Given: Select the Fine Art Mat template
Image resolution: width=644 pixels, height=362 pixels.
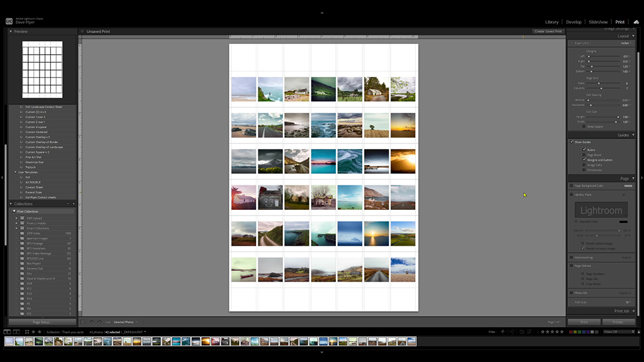Looking at the screenshot, I should pyautogui.click(x=33, y=157).
